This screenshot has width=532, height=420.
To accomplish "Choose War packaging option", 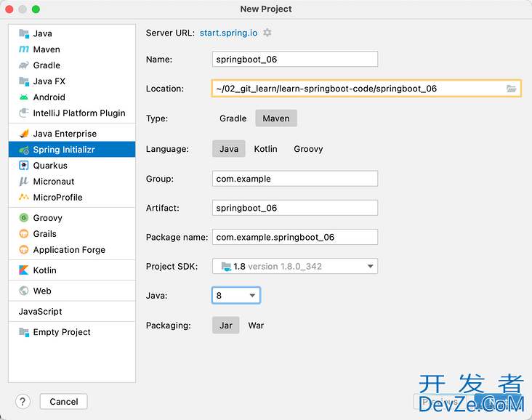I will pyautogui.click(x=256, y=326).
